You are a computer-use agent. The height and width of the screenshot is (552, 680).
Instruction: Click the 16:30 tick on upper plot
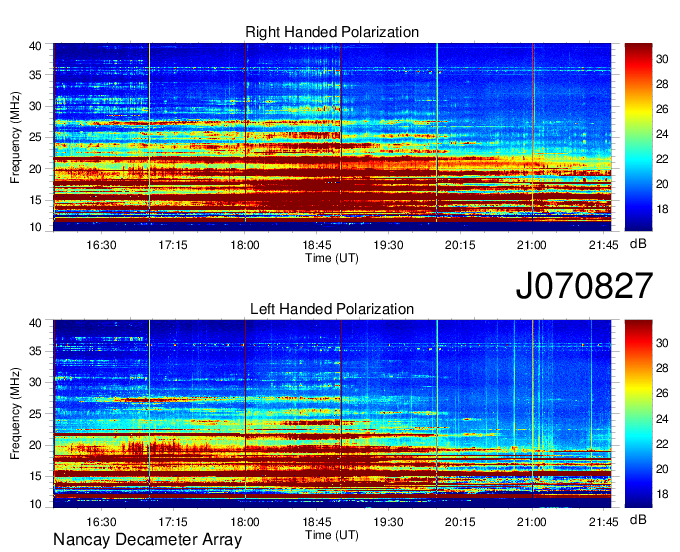(101, 245)
